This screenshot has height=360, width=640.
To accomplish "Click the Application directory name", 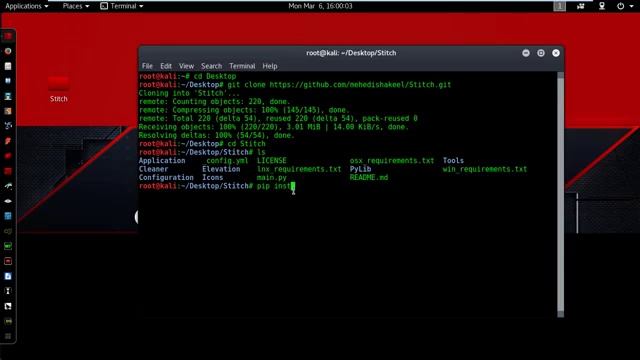I will tap(162, 161).
